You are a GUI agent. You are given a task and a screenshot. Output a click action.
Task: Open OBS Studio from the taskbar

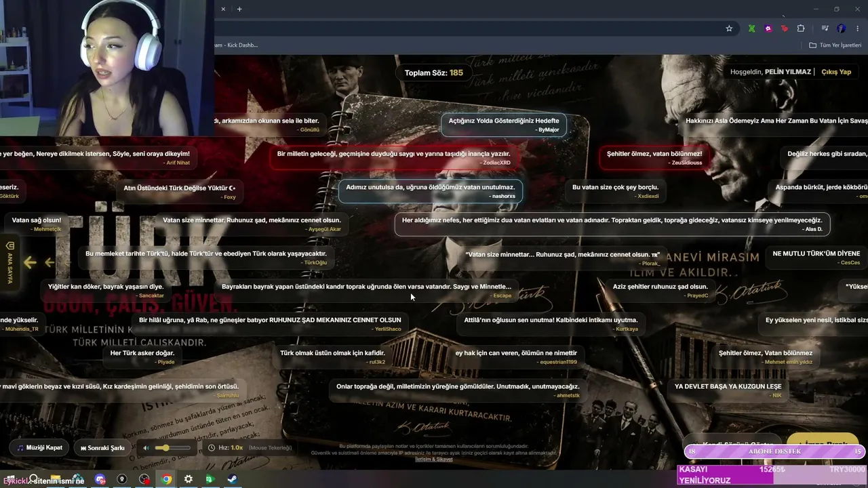(x=122, y=479)
